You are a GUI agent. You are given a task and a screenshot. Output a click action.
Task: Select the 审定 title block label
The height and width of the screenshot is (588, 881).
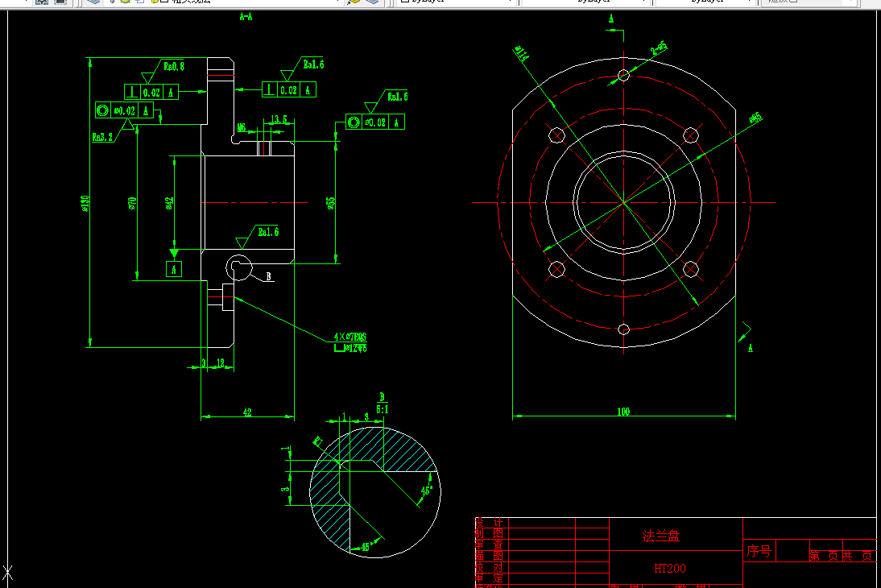click(x=489, y=578)
